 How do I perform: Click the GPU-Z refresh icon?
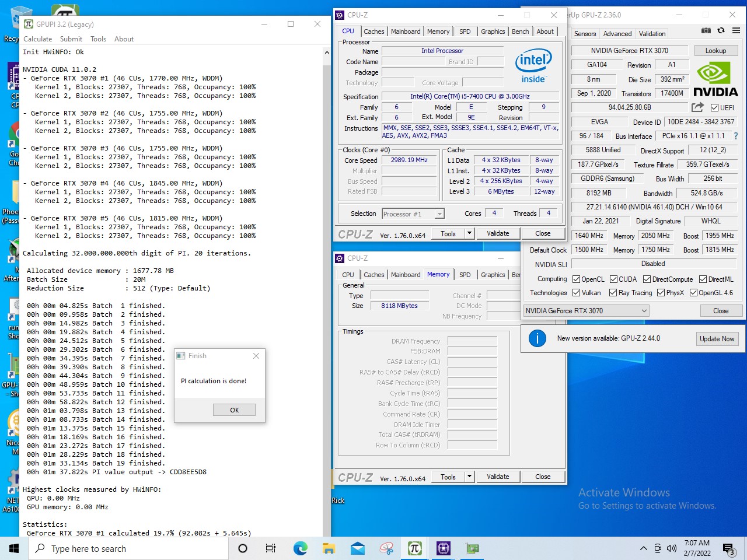(x=721, y=30)
